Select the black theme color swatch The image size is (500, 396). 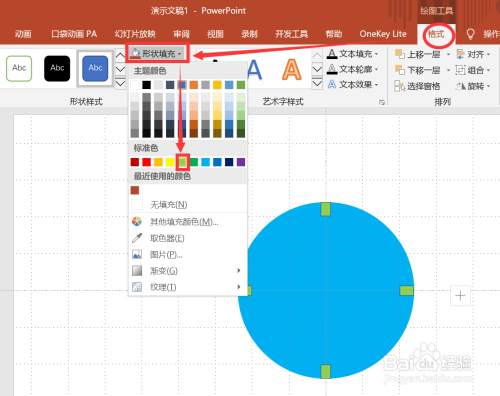coord(146,85)
